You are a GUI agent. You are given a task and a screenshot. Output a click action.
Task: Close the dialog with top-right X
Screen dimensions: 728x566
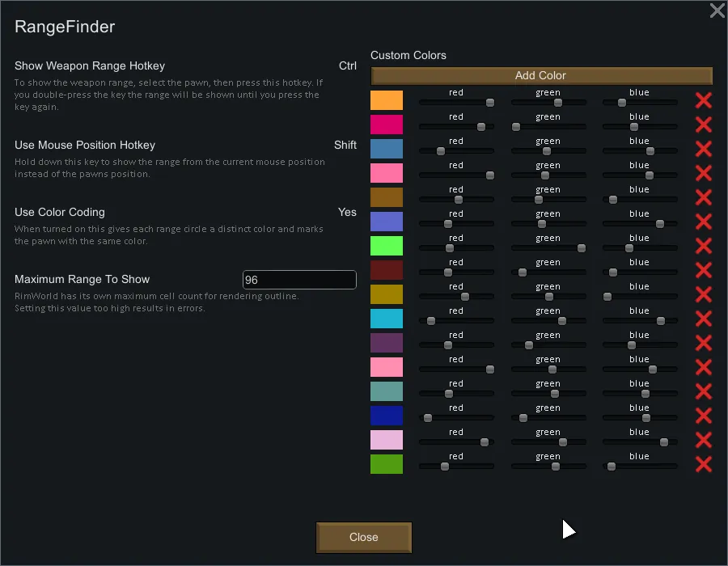(717, 11)
